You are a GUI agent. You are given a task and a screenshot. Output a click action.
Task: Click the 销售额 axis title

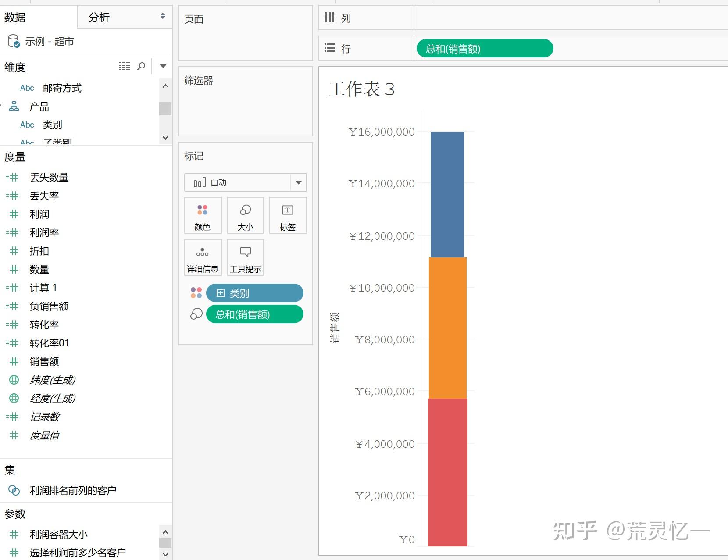pyautogui.click(x=335, y=328)
